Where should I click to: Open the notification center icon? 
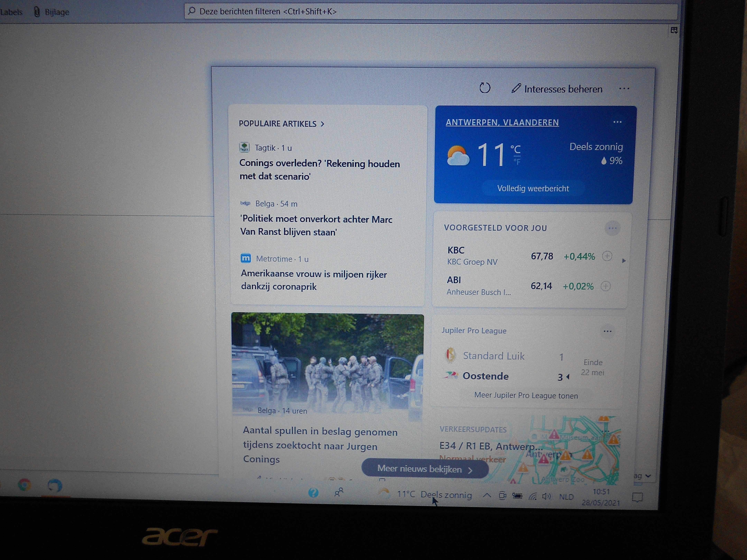coord(637,497)
